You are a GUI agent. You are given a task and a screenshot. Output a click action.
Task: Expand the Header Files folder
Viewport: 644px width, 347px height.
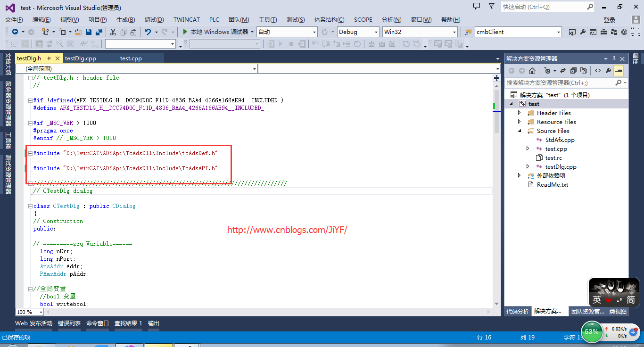tap(519, 113)
